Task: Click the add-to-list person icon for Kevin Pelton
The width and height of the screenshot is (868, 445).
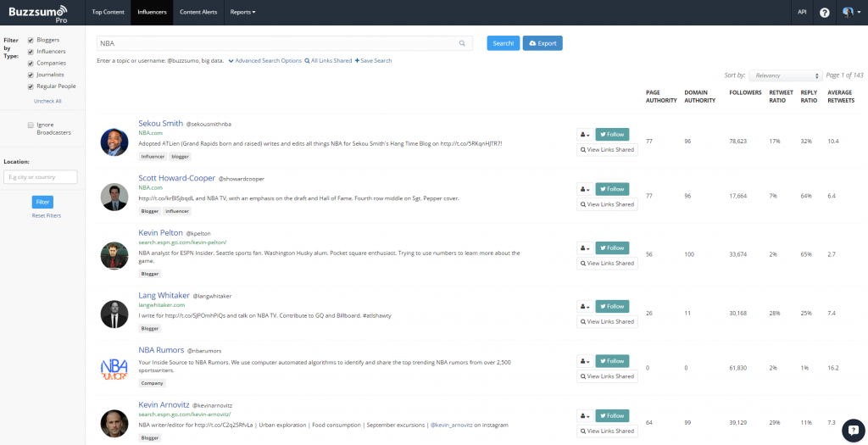Action: coord(584,248)
